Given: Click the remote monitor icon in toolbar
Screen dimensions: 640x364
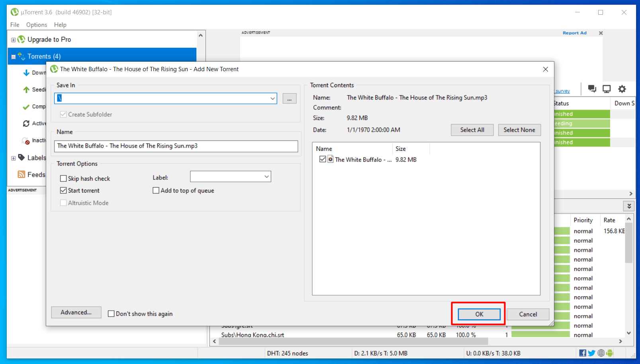Looking at the screenshot, I should click(x=607, y=89).
